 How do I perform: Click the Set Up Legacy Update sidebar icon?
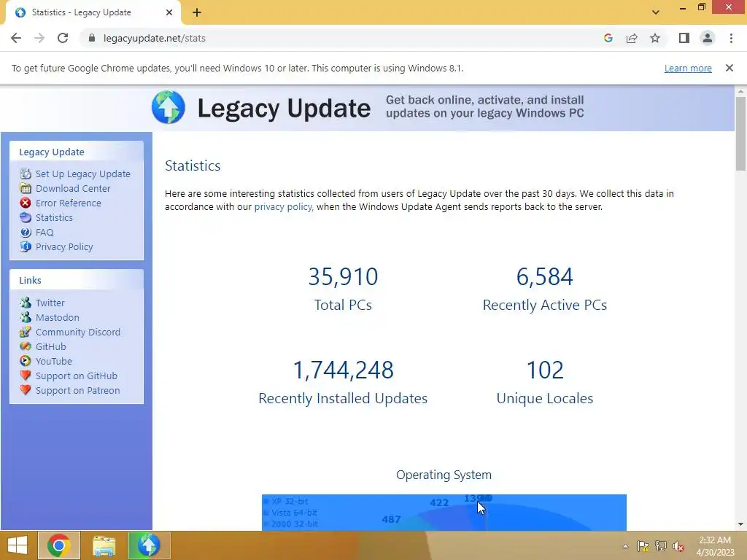[26, 174]
